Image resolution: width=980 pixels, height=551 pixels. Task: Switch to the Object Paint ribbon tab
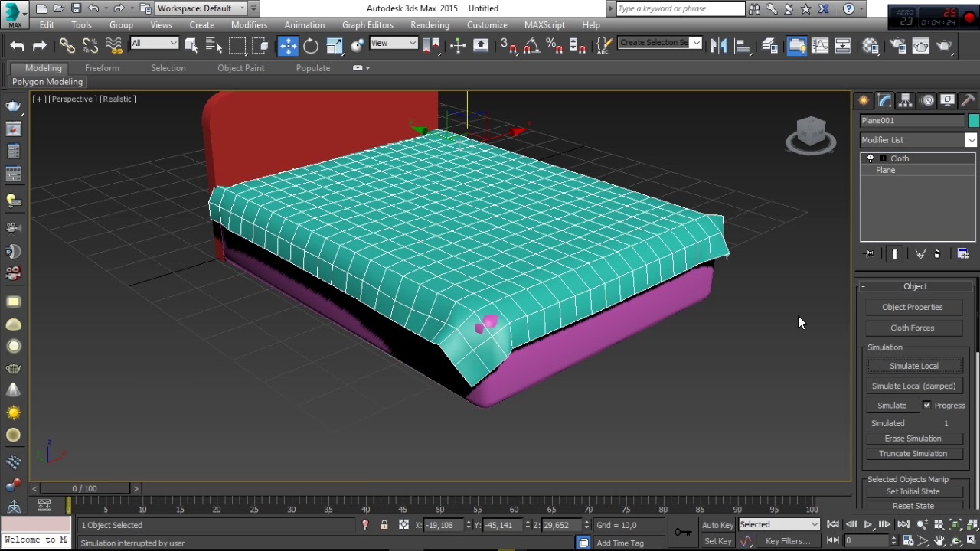click(240, 68)
